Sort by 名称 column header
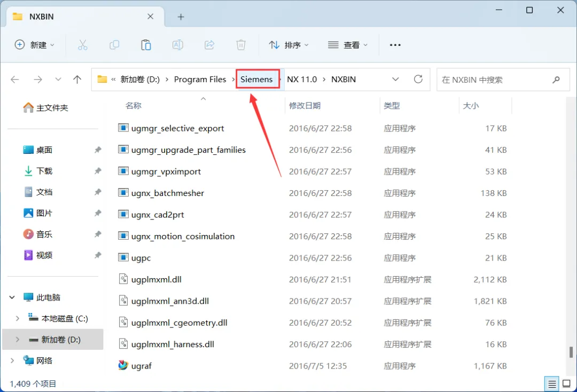The width and height of the screenshot is (577, 392). [133, 106]
